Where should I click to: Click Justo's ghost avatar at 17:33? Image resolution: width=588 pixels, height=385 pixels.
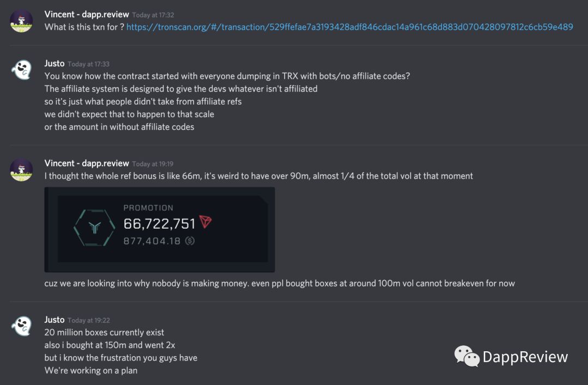(21, 70)
